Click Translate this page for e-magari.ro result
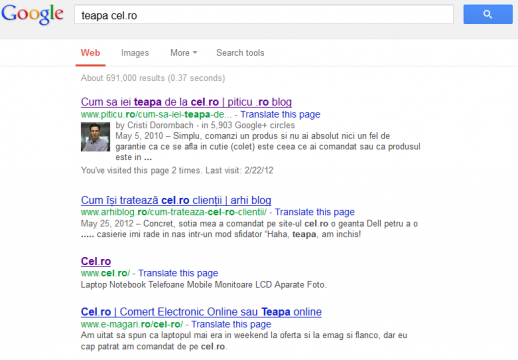 231,324
